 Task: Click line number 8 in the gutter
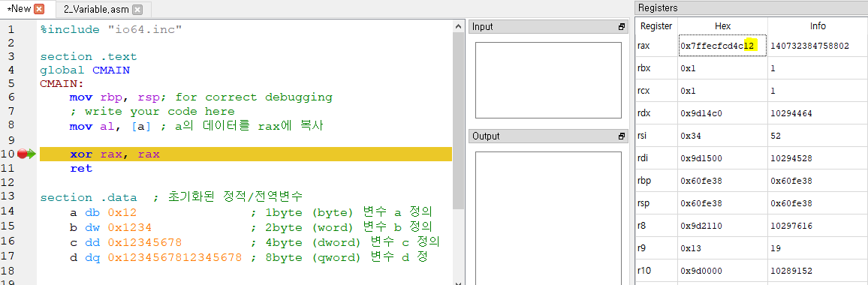(11, 124)
